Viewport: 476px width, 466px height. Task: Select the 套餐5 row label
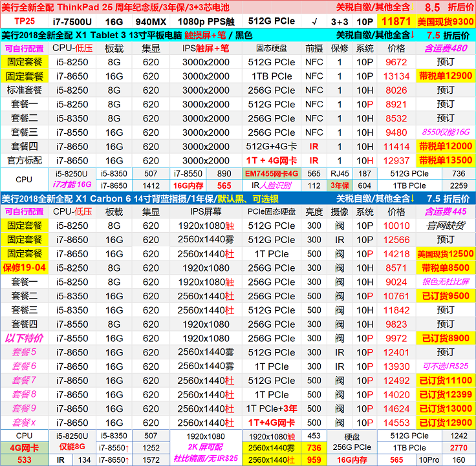[x=25, y=352]
